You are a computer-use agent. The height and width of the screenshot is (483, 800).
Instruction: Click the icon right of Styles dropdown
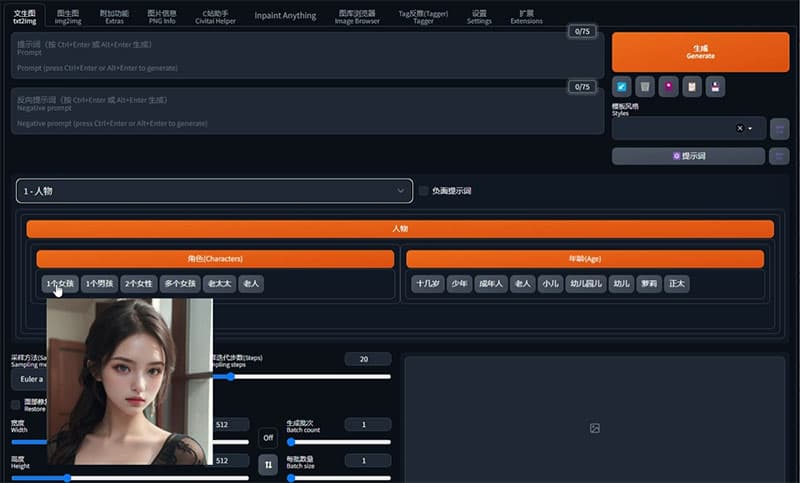(x=779, y=128)
